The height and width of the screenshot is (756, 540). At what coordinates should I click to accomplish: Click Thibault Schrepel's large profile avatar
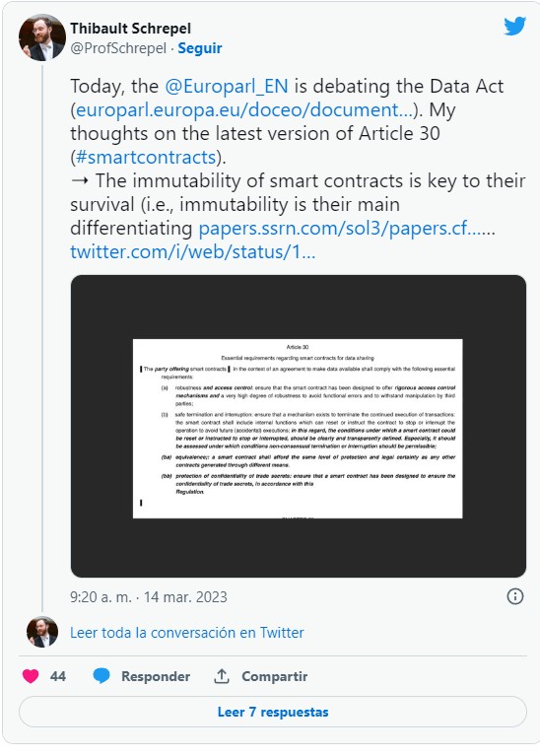[x=42, y=37]
